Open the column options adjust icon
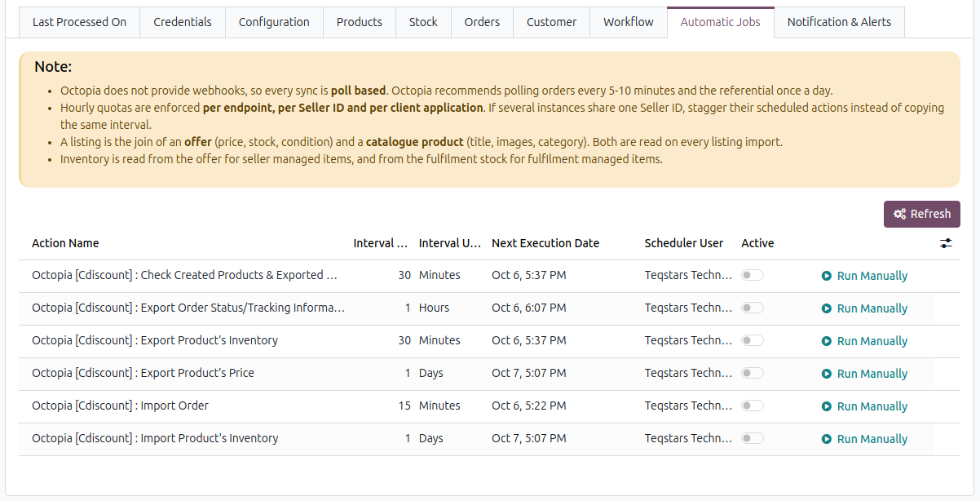 coord(946,243)
